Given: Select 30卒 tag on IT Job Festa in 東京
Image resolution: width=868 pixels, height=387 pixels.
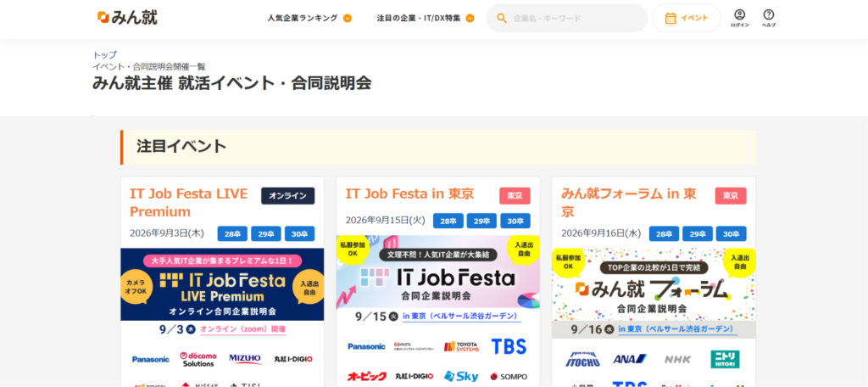Looking at the screenshot, I should click(515, 221).
